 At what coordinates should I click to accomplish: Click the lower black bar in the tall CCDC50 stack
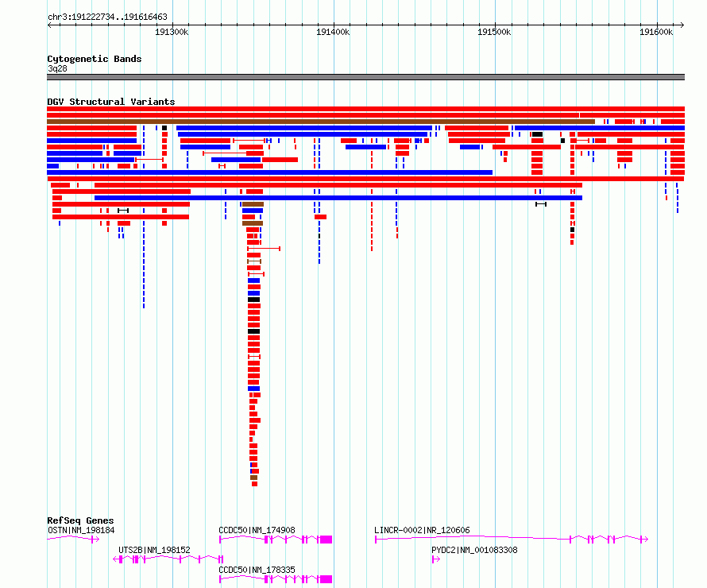254,331
